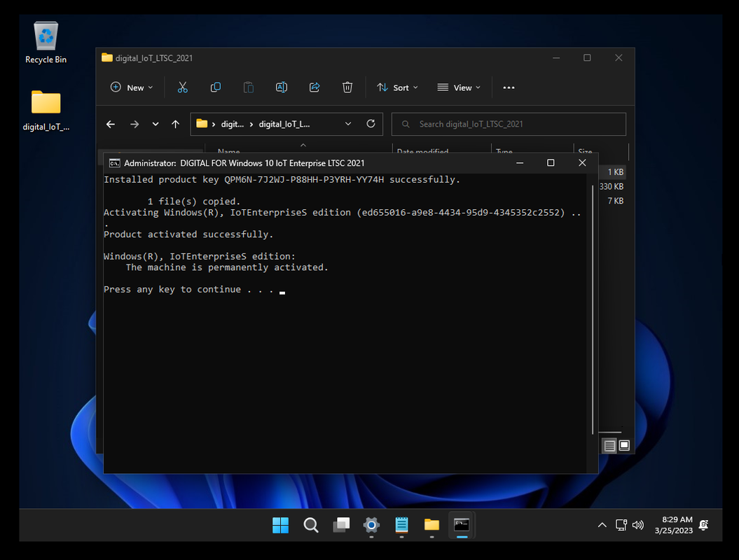
Task: Click the Rename icon in Explorer toolbar
Action: coord(282,87)
